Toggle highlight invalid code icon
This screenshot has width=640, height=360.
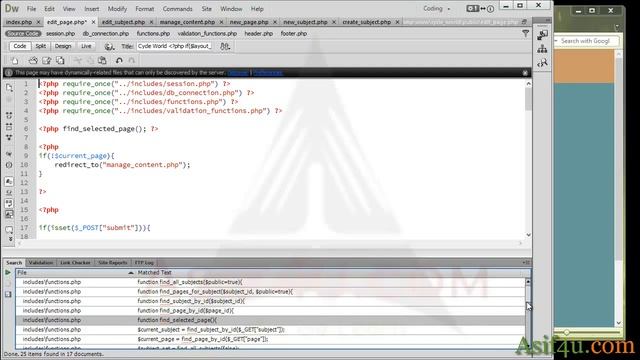click(9, 192)
